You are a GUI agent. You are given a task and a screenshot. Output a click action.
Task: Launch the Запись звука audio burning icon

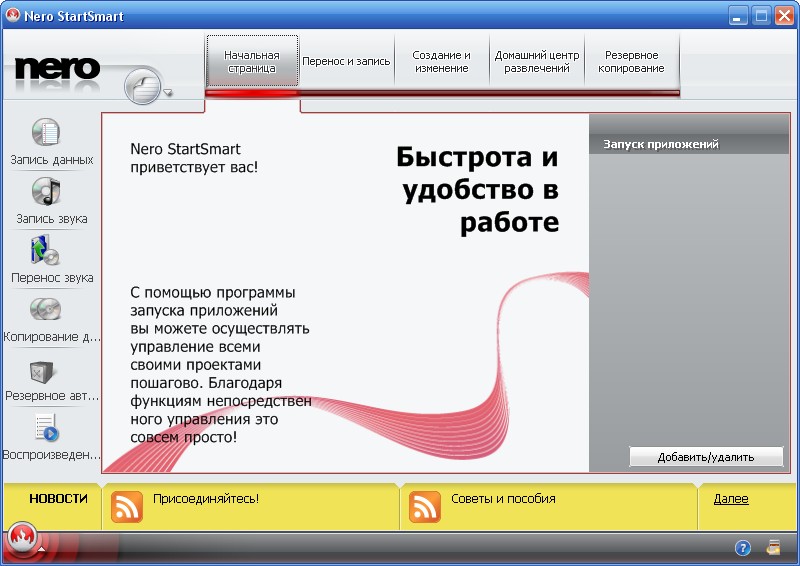pyautogui.click(x=47, y=192)
